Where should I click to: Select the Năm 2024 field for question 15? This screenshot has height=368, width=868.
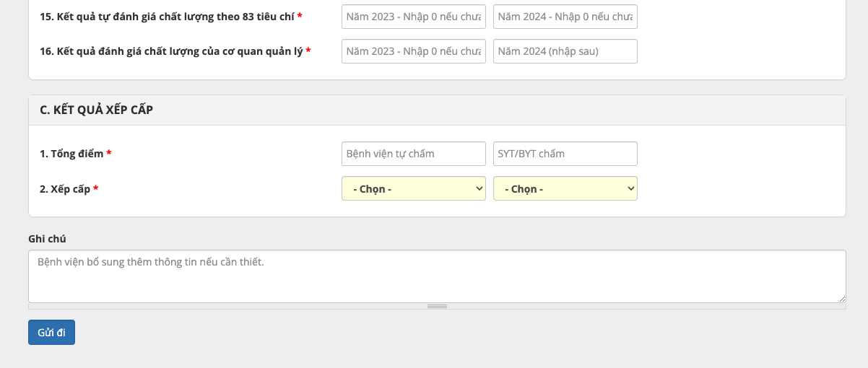565,17
